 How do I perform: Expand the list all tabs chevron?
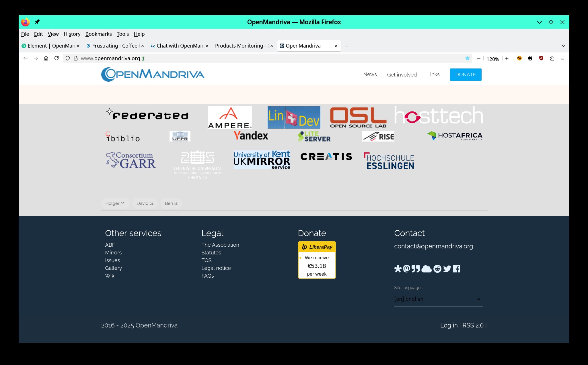click(x=563, y=46)
